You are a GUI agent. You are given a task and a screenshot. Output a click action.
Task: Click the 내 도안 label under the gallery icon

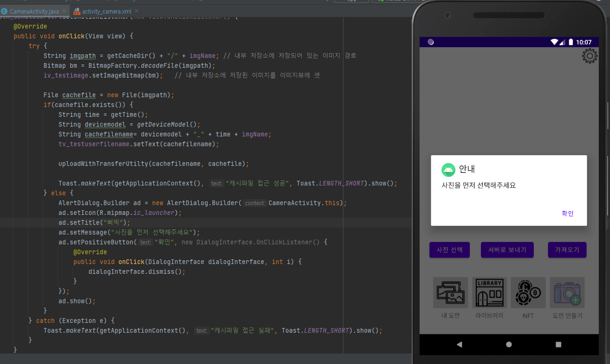pyautogui.click(x=450, y=315)
